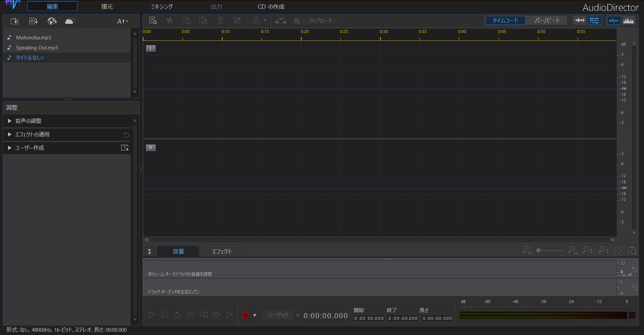Click the fit-project-to-timeline icon
The image size is (644, 335).
pos(619,251)
